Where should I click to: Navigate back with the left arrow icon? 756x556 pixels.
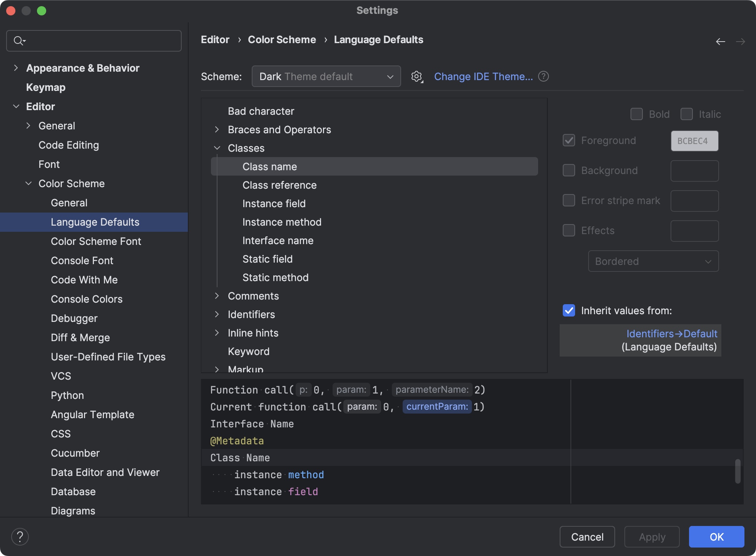coord(720,41)
